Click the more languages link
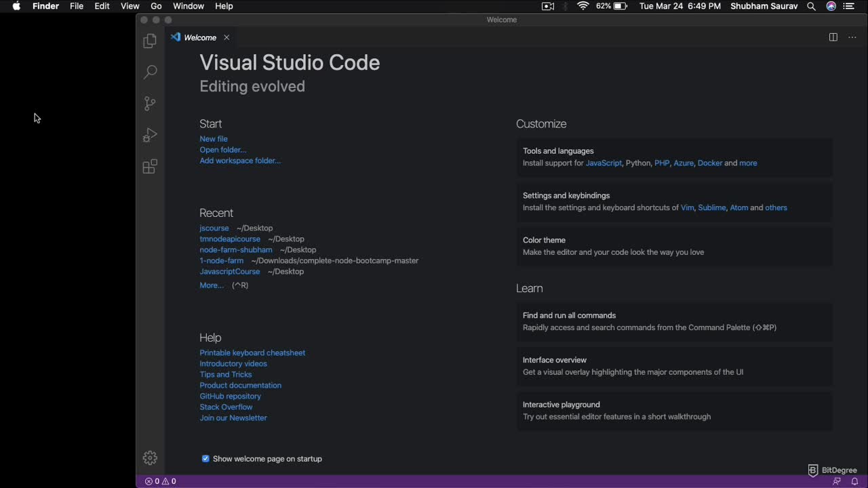 tap(748, 163)
